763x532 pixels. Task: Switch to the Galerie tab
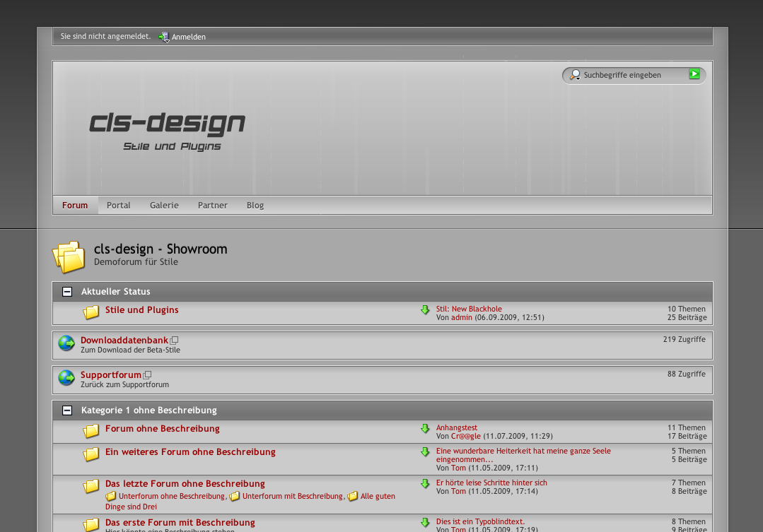pos(164,206)
